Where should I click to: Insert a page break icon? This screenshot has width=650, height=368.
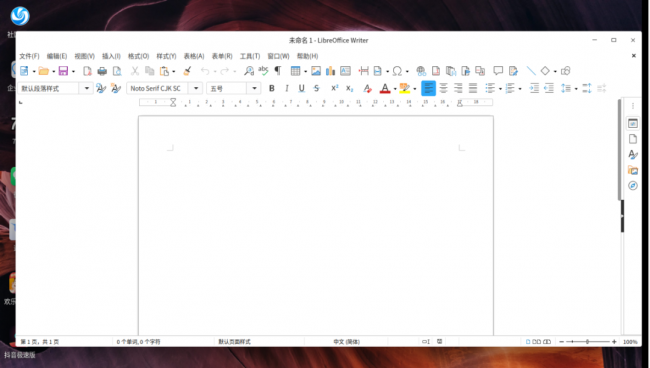click(364, 71)
